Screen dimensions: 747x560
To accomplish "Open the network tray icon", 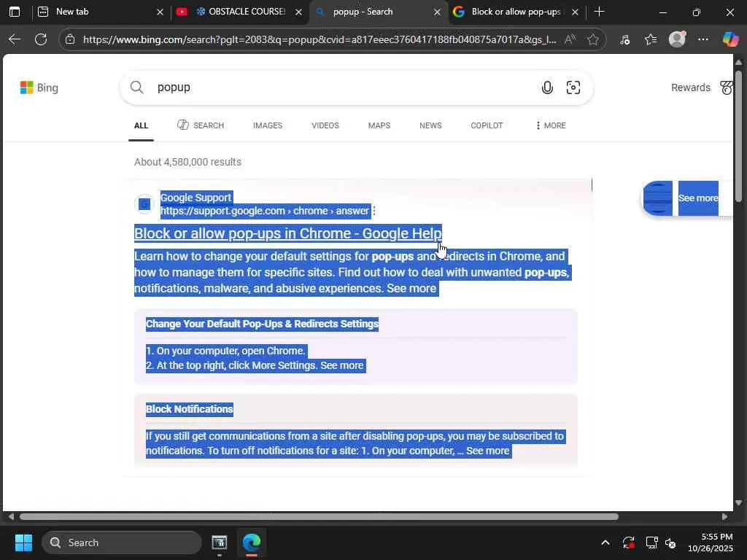I will click(651, 542).
